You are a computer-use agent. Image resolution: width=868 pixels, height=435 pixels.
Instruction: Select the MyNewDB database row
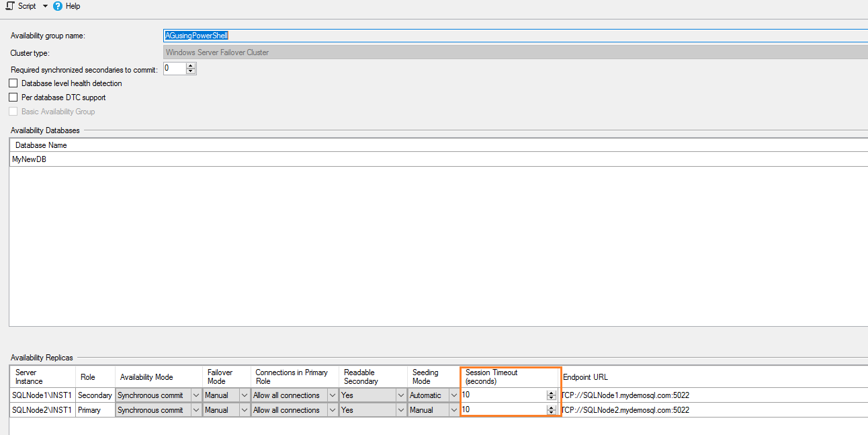[29, 159]
